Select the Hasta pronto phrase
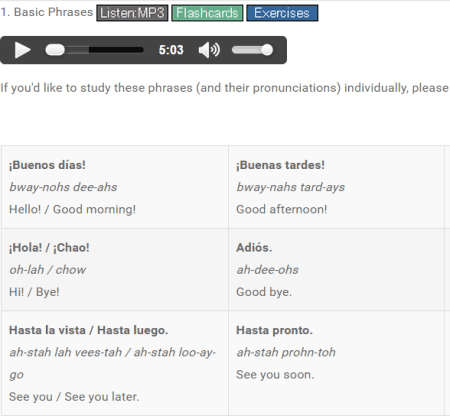 274,330
